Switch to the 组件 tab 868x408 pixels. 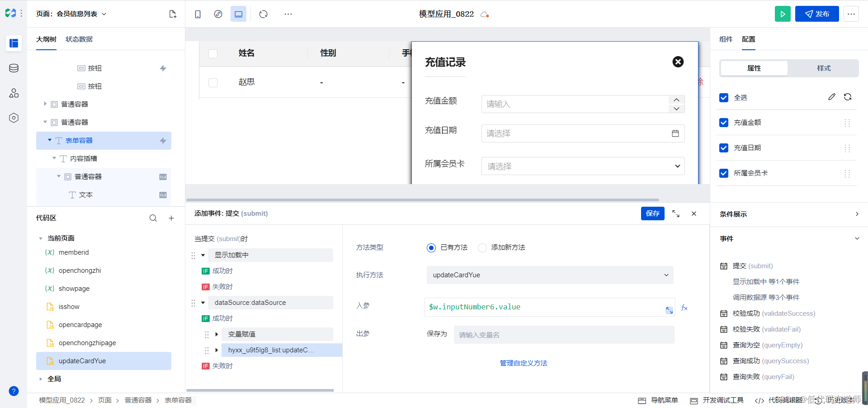coord(726,39)
